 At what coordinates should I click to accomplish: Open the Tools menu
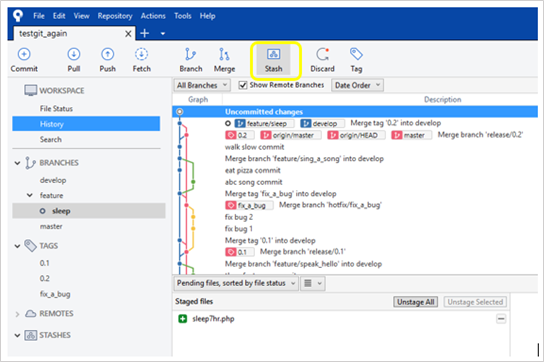click(183, 16)
